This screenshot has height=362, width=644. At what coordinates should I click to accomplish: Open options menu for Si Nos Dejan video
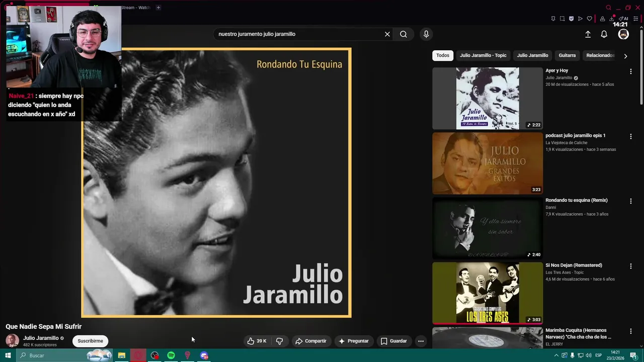click(x=630, y=266)
